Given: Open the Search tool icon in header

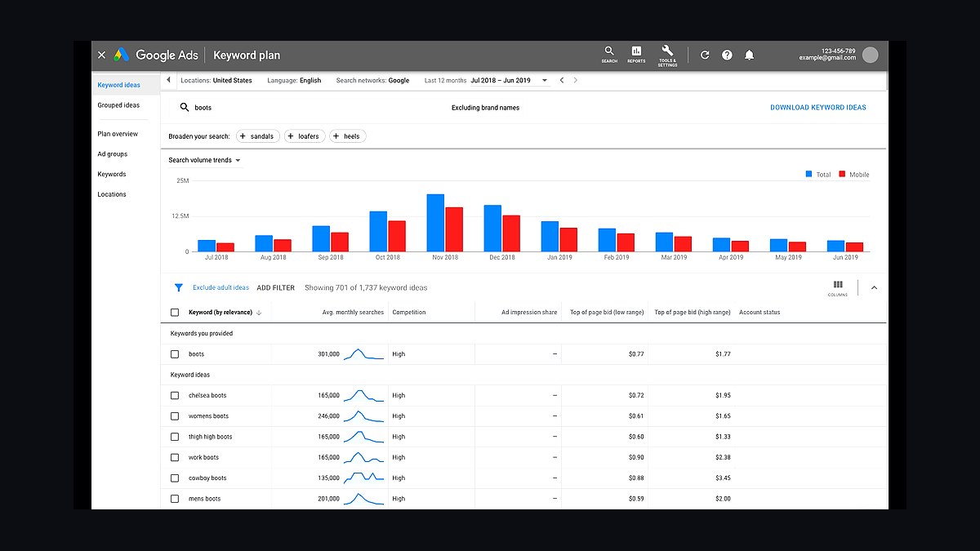Looking at the screenshot, I should [609, 55].
